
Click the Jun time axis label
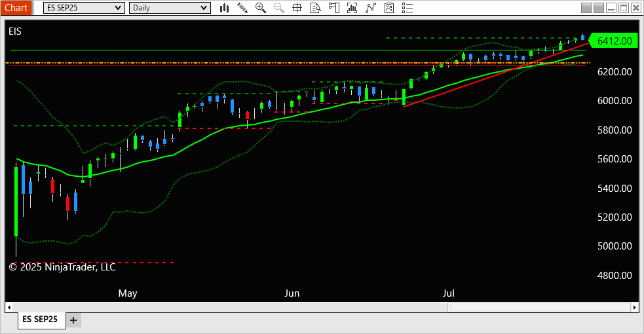click(x=292, y=293)
